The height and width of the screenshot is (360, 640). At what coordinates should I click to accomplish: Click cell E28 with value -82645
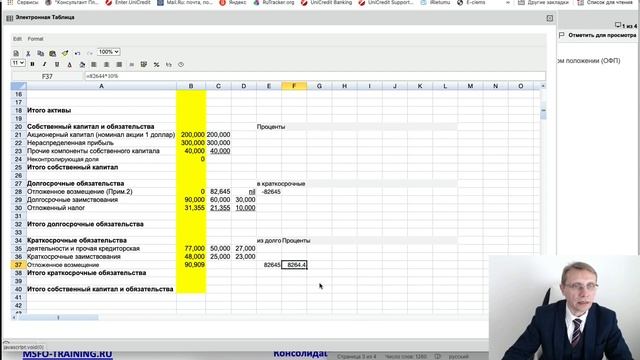coord(269,191)
